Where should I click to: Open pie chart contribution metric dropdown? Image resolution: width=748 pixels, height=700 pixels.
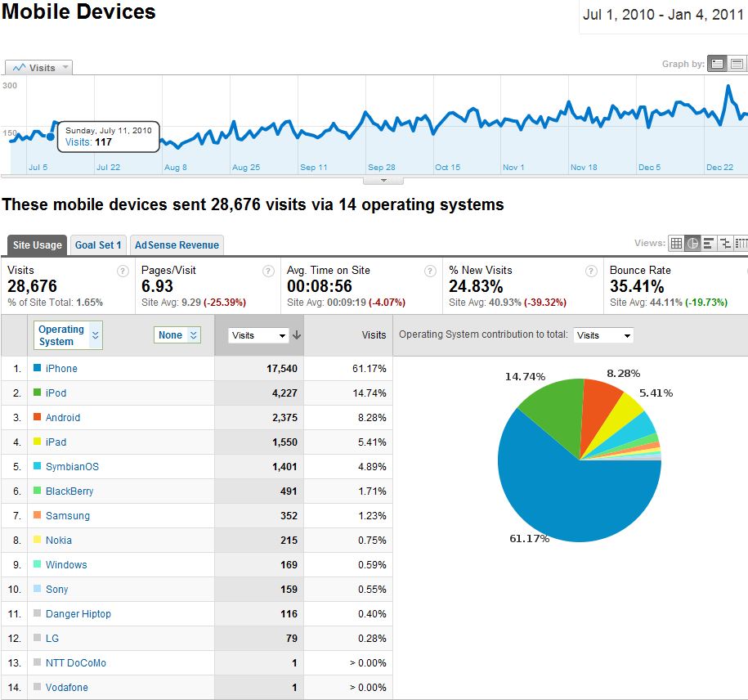[603, 335]
